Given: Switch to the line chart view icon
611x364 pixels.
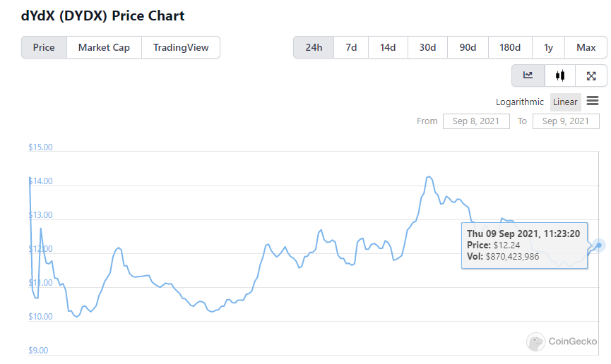Looking at the screenshot, I should (528, 75).
